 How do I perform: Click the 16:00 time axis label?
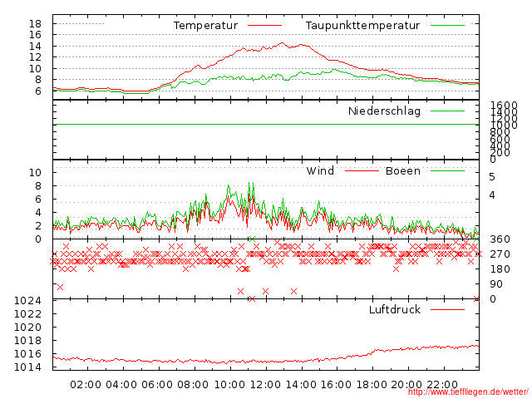(x=336, y=385)
